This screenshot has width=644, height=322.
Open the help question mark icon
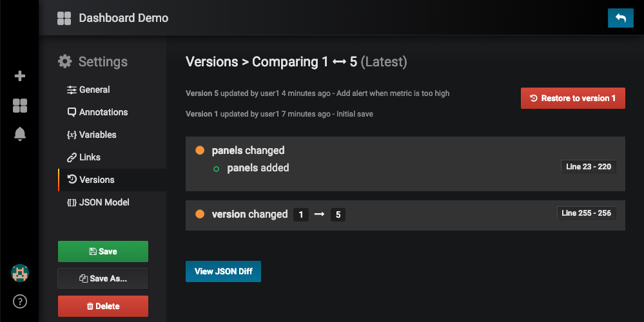coord(20,301)
